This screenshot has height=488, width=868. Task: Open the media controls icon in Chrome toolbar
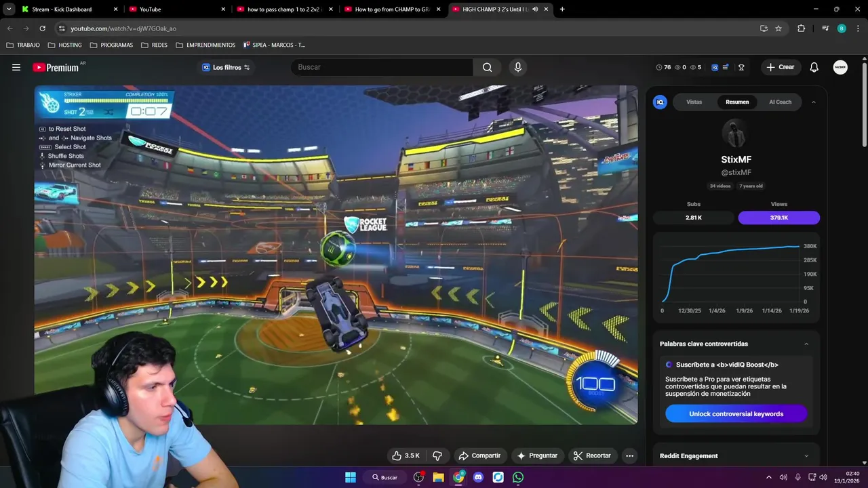825,28
